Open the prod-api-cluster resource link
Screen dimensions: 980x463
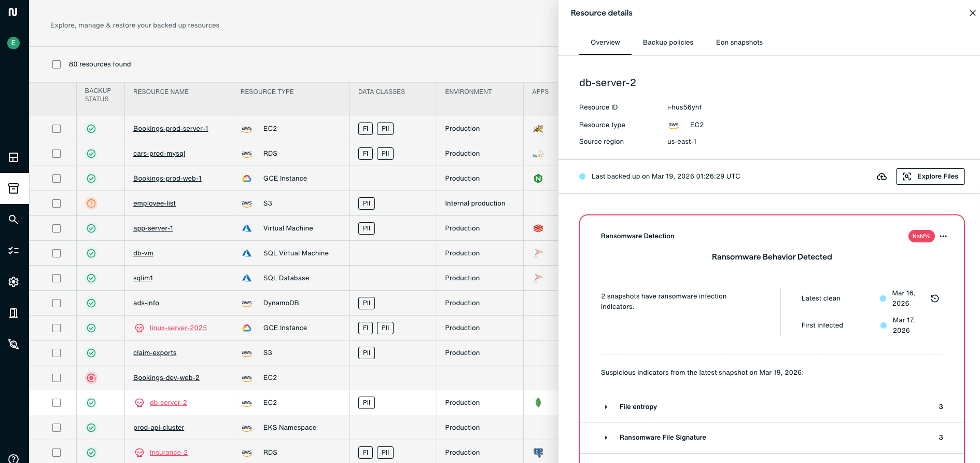tap(159, 428)
